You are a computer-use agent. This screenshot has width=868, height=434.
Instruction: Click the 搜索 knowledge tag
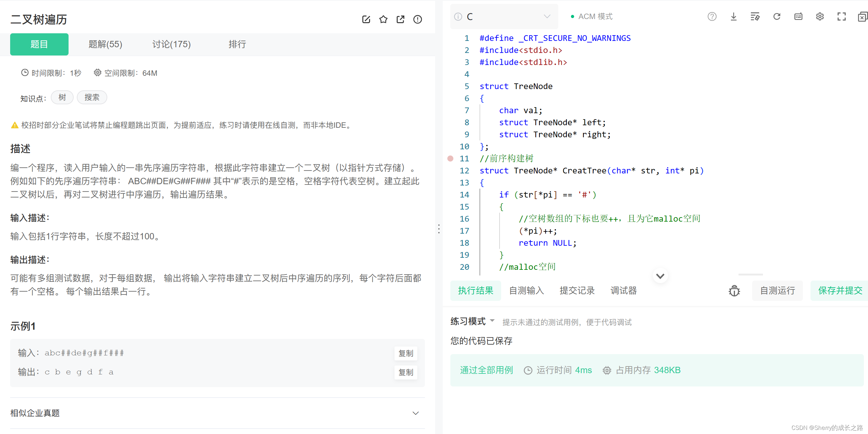[x=92, y=98]
